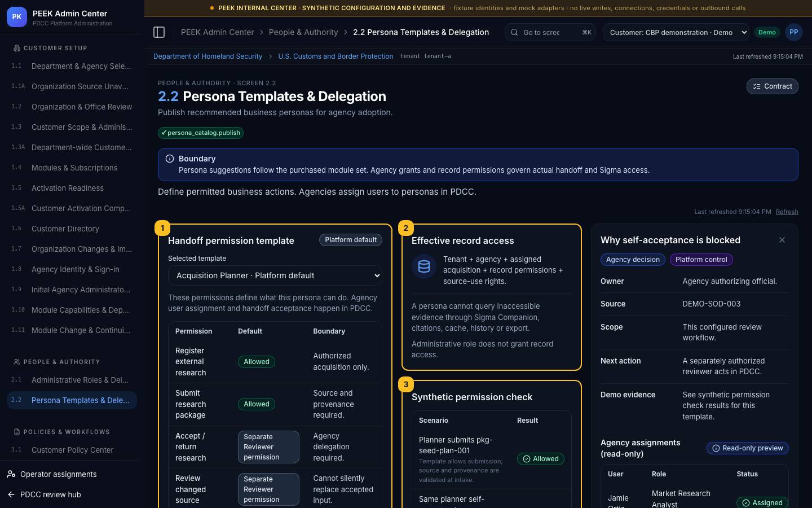Open the Selected template dropdown
The height and width of the screenshot is (508, 812).
275,275
